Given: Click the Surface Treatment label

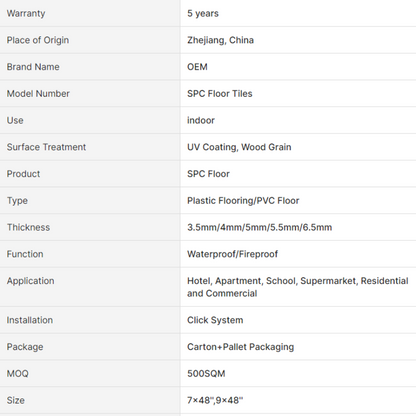Looking at the screenshot, I should click(46, 147).
